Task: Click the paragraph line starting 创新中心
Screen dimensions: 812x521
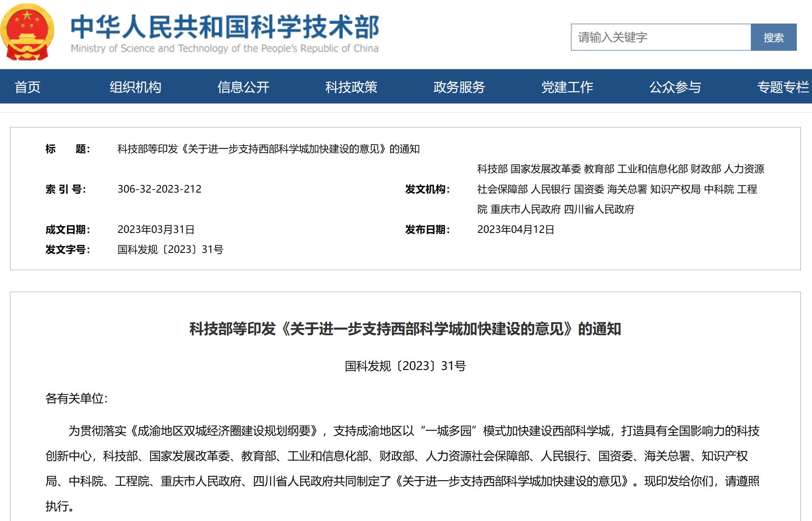Action: click(x=397, y=455)
